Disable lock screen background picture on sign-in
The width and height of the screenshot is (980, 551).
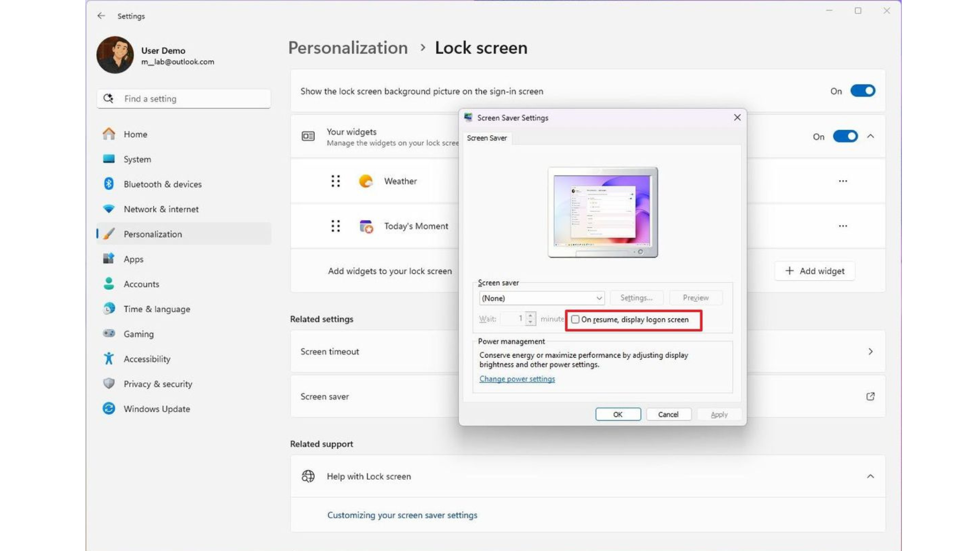862,90
